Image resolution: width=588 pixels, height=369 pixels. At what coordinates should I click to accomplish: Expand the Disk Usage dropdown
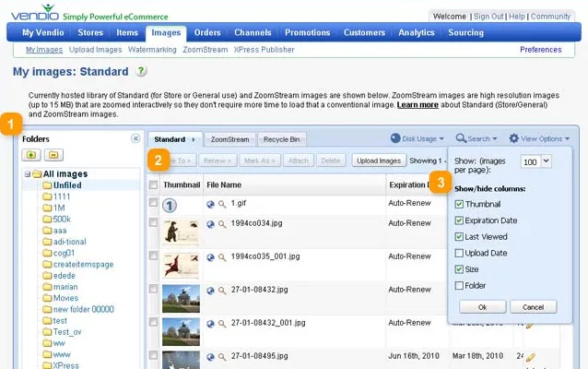click(417, 139)
